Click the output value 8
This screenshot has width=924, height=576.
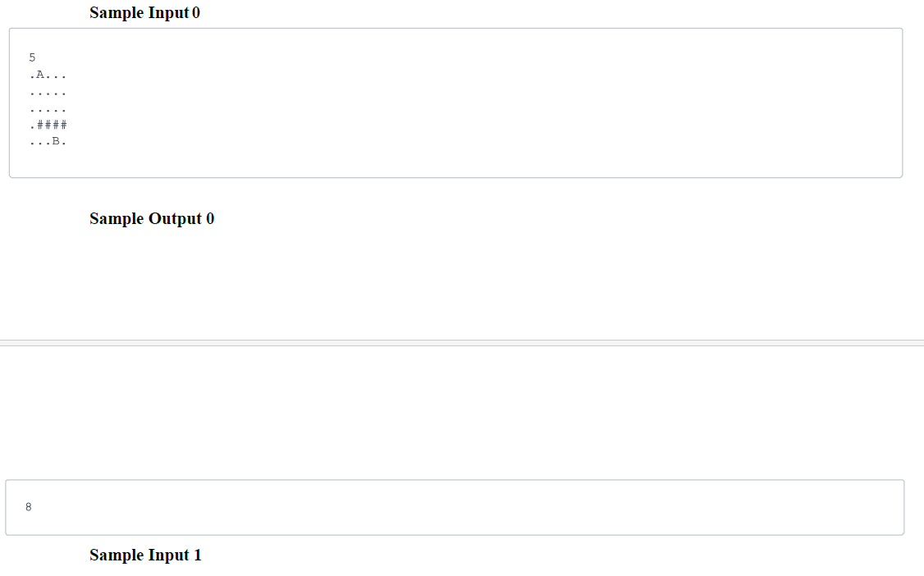pos(28,507)
